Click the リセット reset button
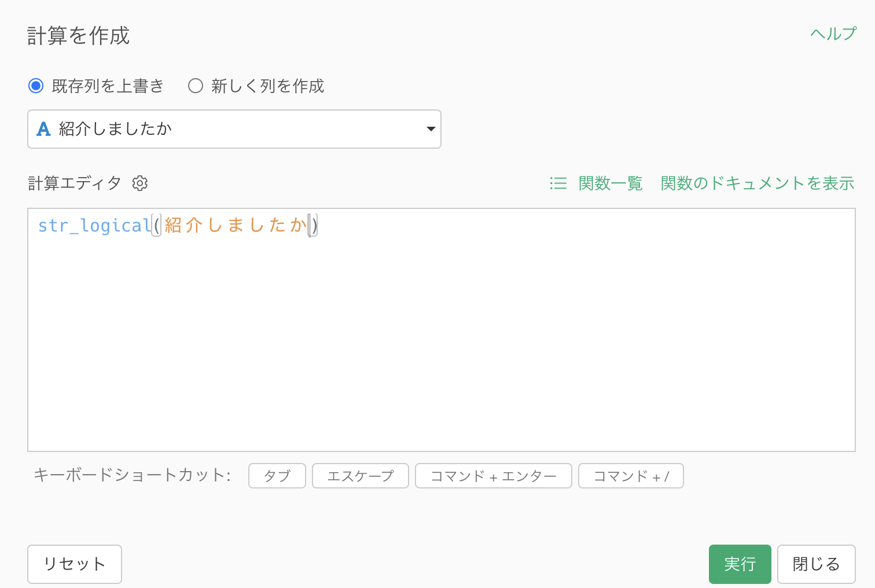875x588 pixels. 75,564
